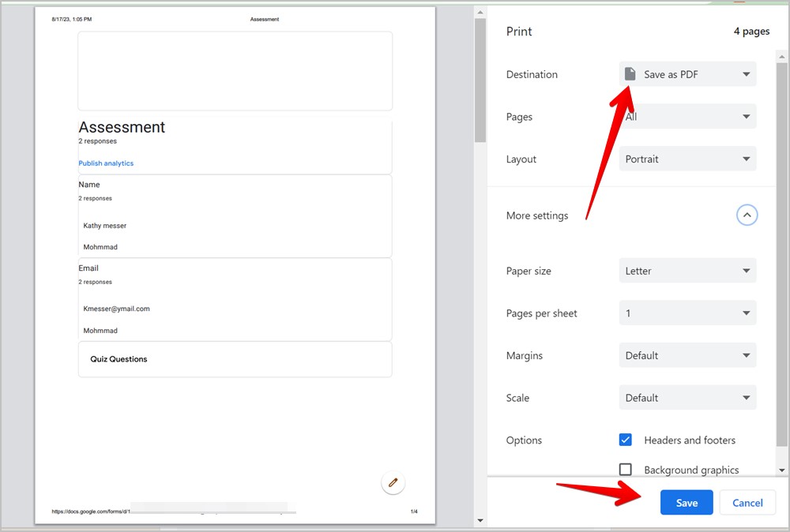Click the docs.google.com footer URL
Viewport: 790px width, 532px height.
(x=91, y=511)
